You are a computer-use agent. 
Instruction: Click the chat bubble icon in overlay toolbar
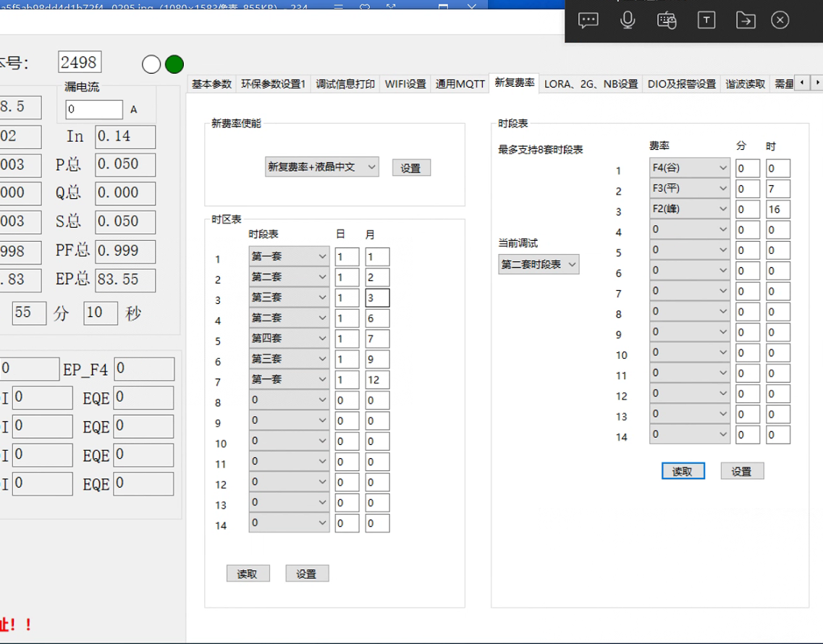[588, 20]
